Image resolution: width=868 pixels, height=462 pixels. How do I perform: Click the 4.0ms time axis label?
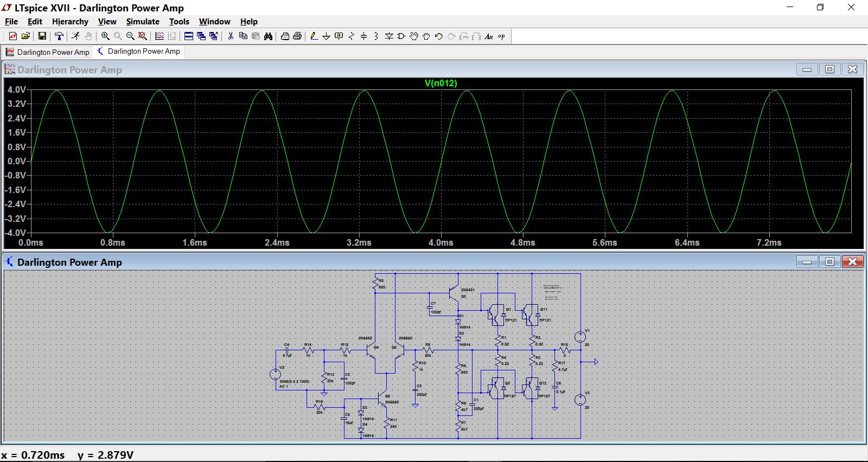441,242
